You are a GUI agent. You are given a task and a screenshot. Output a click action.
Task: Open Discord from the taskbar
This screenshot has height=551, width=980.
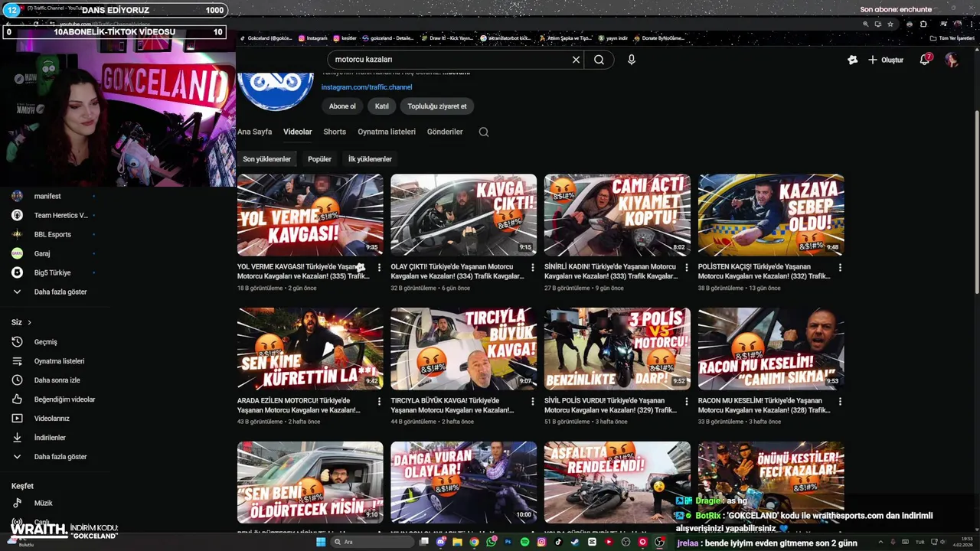pyautogui.click(x=440, y=542)
